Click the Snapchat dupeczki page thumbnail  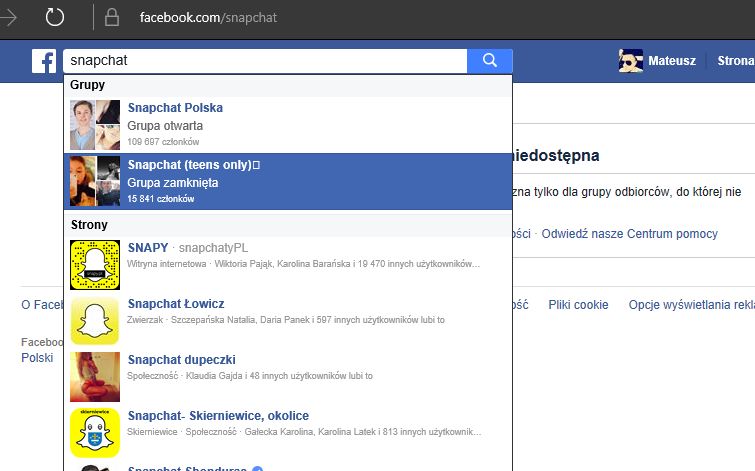pyautogui.click(x=95, y=377)
